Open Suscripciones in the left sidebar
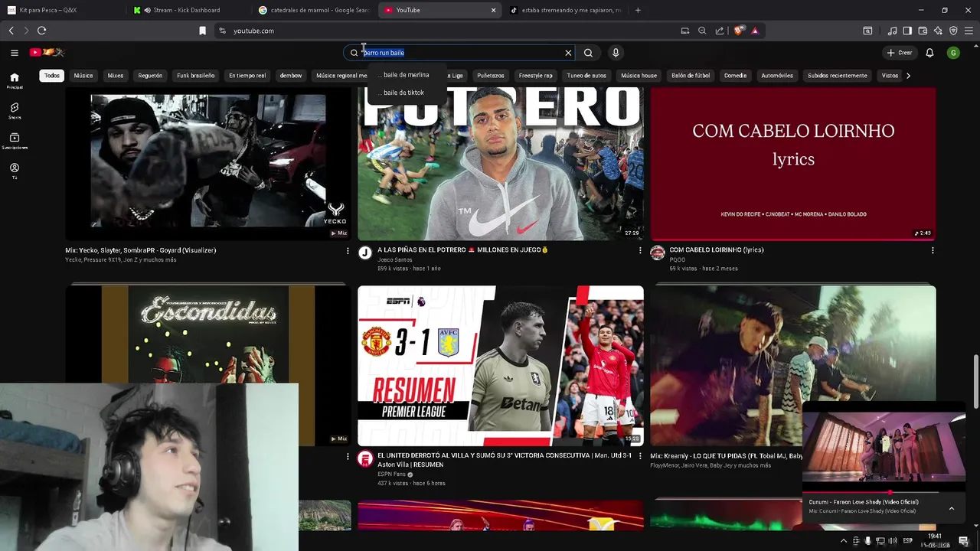 pyautogui.click(x=15, y=141)
